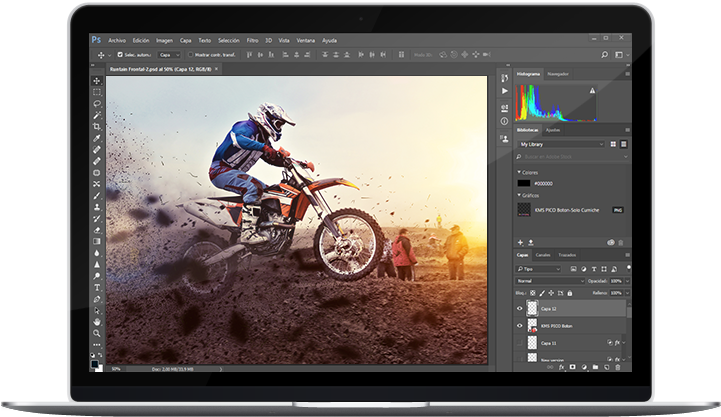
Task: Lock all attributes of the layer
Action: pos(570,293)
